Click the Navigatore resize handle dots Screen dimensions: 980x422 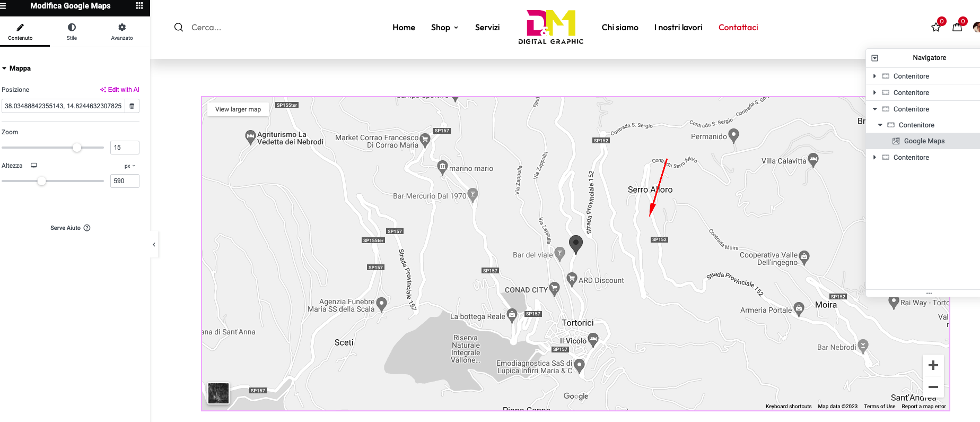(929, 293)
